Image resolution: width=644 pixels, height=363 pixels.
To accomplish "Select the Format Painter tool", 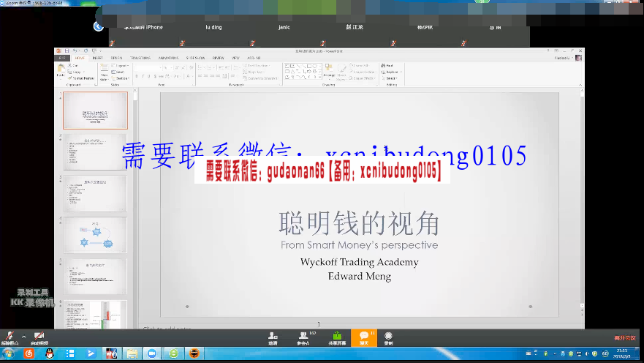I will click(x=81, y=78).
